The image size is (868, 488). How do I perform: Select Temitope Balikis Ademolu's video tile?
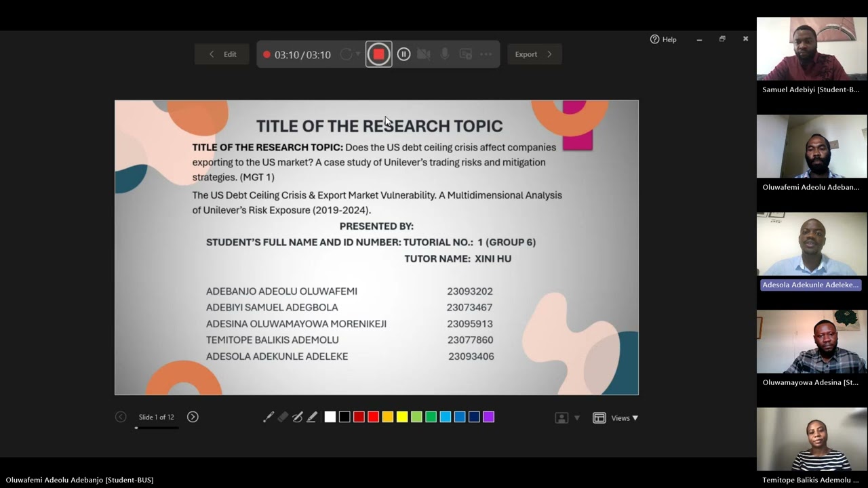812,439
